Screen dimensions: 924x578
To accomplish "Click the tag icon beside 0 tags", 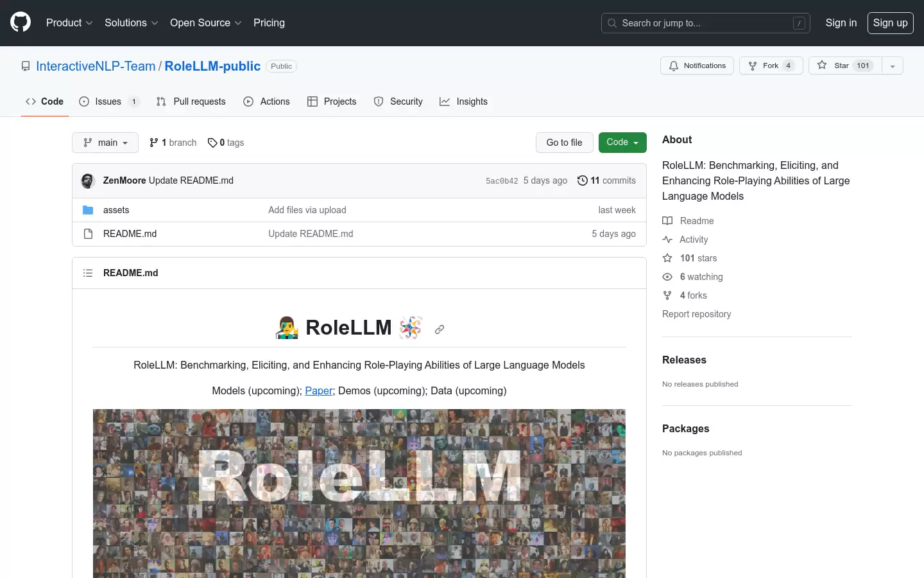I will point(212,143).
